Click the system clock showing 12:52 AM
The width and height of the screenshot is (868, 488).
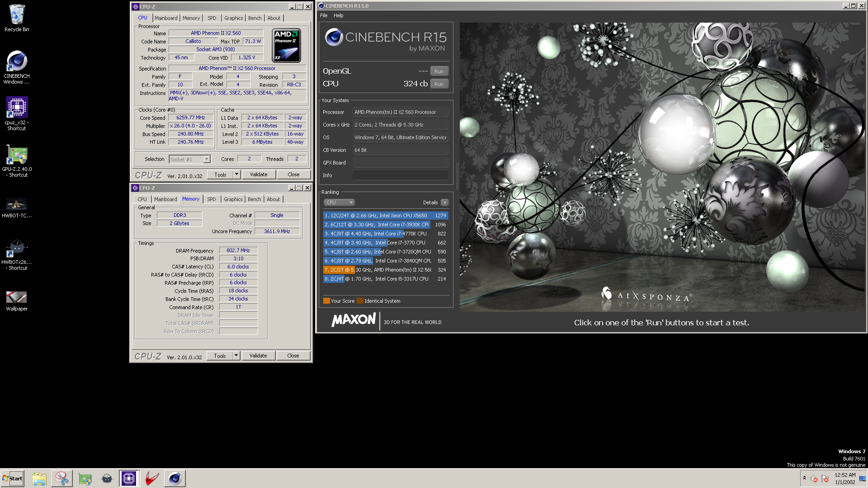coord(844,479)
